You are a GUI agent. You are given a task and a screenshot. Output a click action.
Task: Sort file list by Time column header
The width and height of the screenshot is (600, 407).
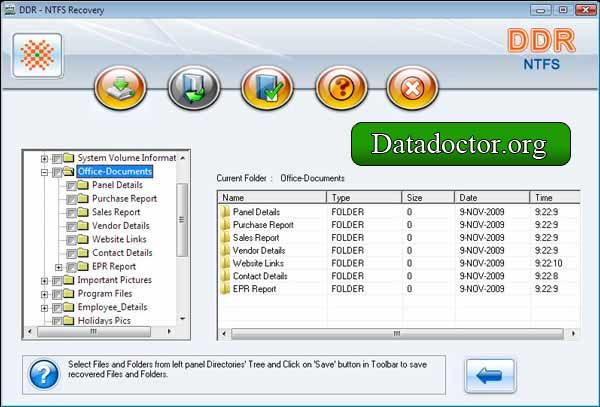(x=555, y=197)
